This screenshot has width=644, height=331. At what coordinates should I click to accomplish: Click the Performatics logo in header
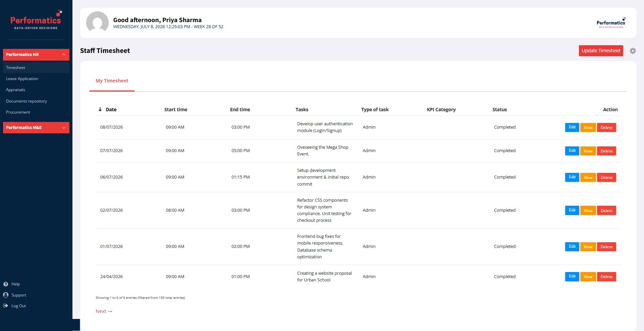611,22
